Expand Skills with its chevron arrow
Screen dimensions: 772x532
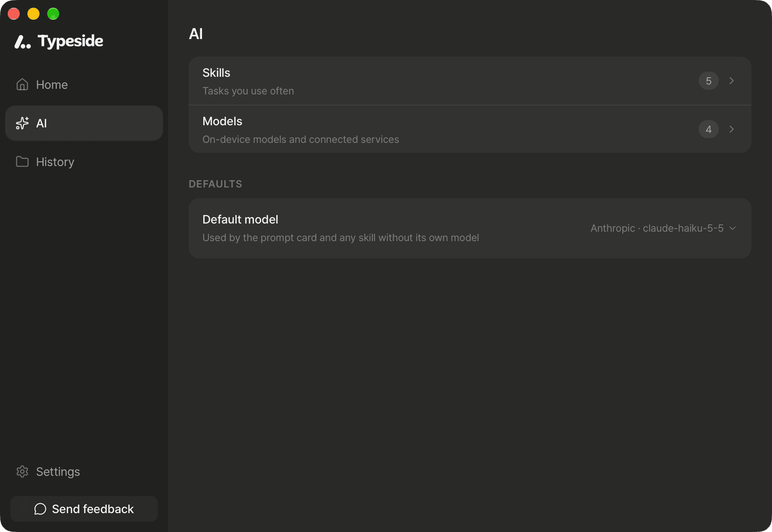coord(732,81)
